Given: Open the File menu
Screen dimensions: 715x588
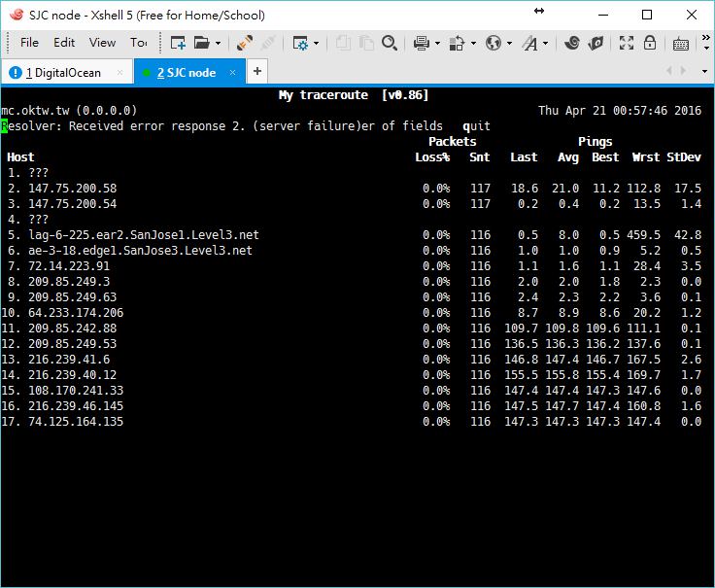Looking at the screenshot, I should 29,43.
